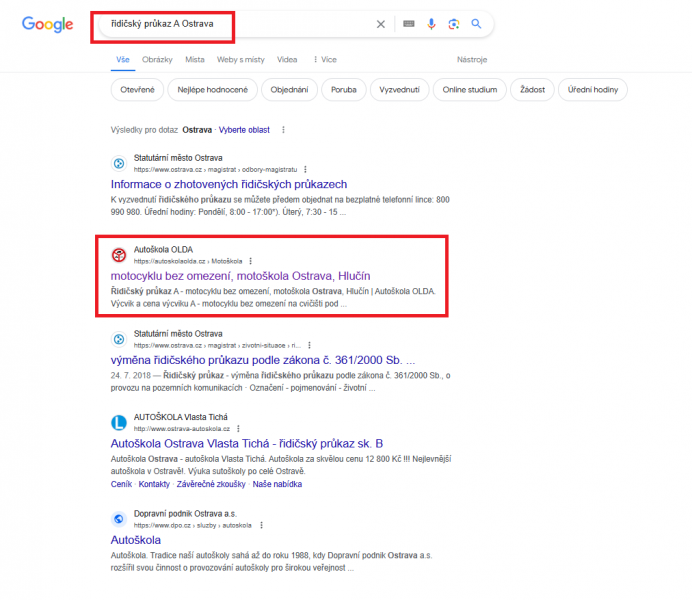
Task: Open the options menu beside Vyberte oblast
Action: 283,130
